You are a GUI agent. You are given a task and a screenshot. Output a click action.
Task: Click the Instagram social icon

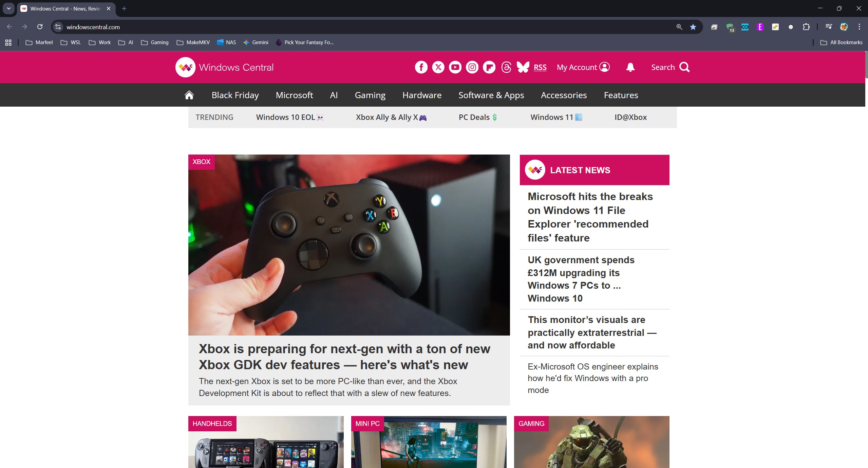point(472,67)
